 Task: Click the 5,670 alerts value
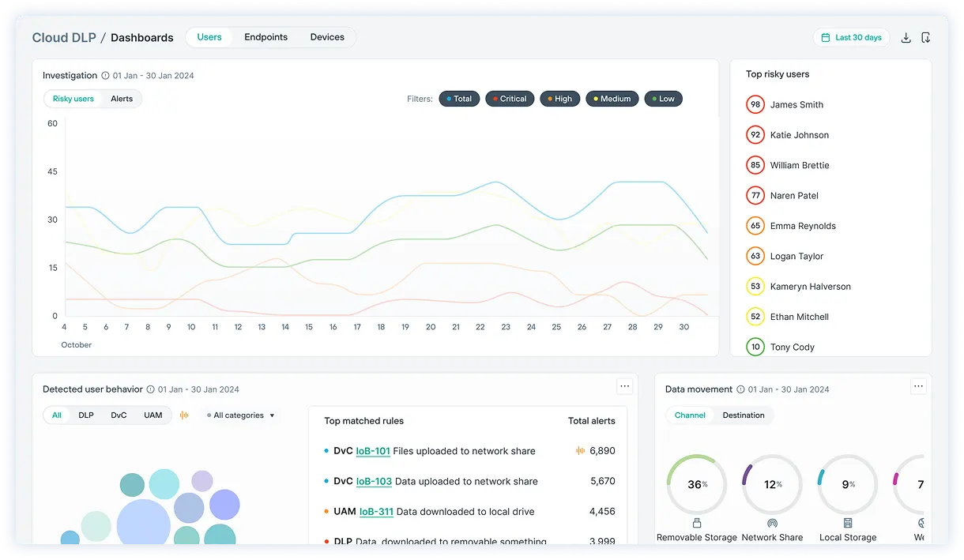(x=602, y=481)
